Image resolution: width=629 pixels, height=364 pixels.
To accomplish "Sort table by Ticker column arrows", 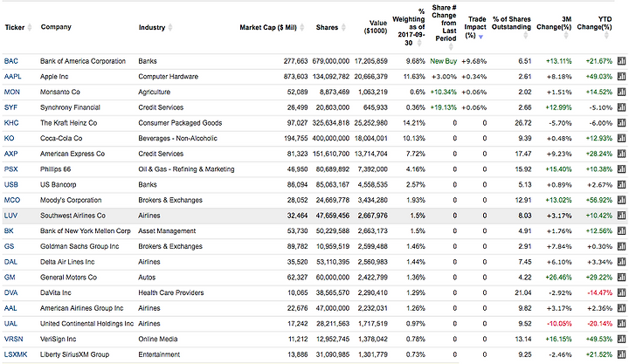I will (30, 27).
